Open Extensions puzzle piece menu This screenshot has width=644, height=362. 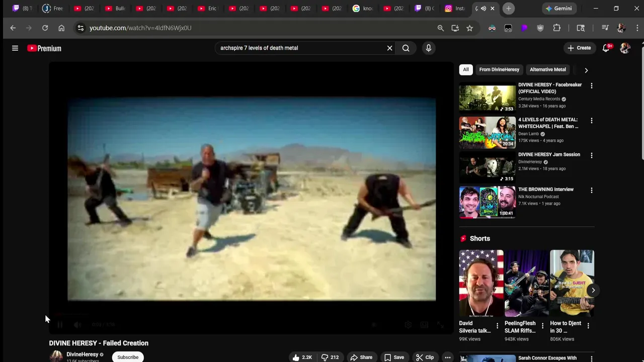556,28
